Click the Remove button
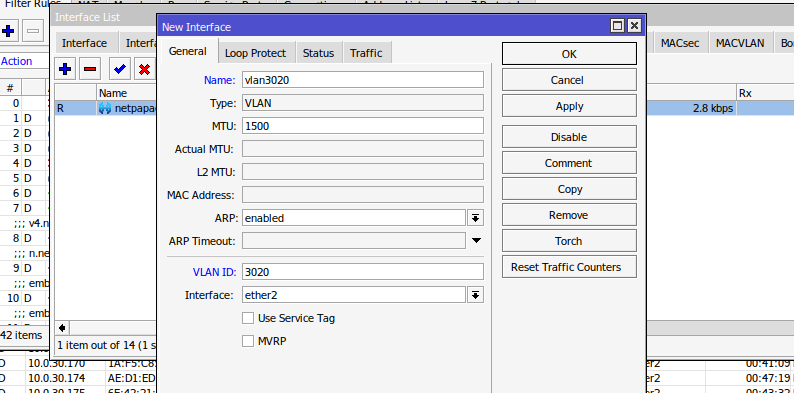 click(x=569, y=215)
